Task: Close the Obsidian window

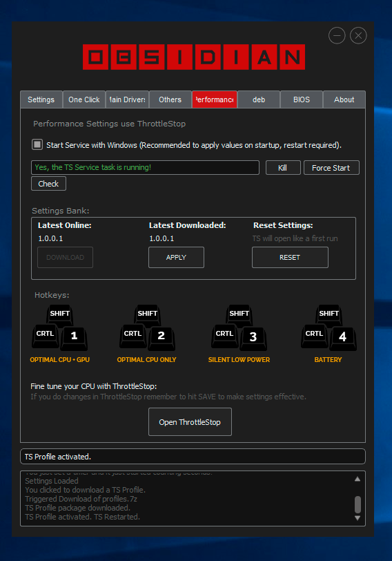Action: [358, 35]
